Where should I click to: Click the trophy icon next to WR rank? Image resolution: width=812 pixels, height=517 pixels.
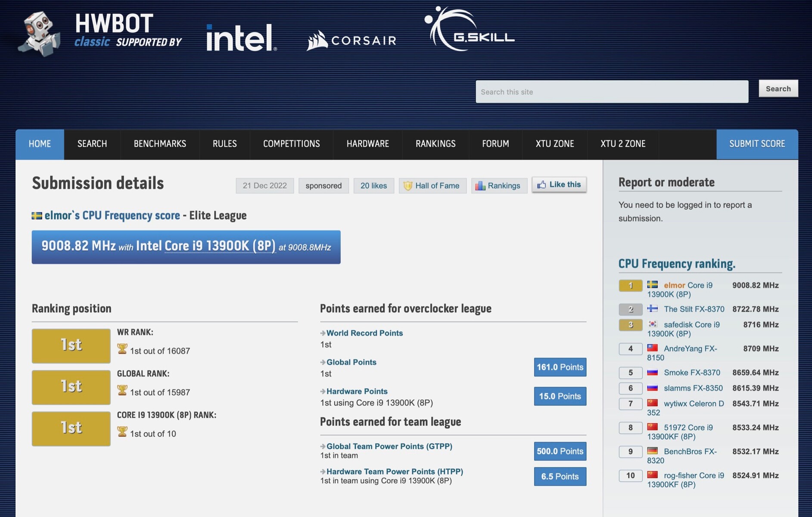click(122, 349)
